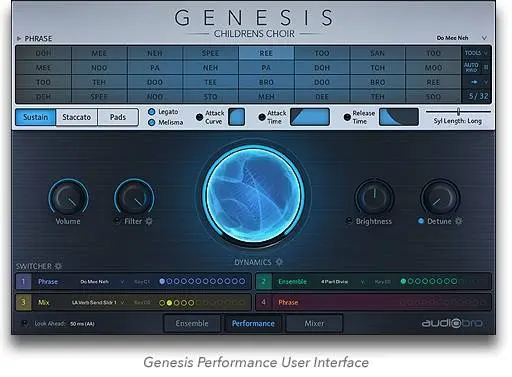Toggle the Filter enable button

117,221
